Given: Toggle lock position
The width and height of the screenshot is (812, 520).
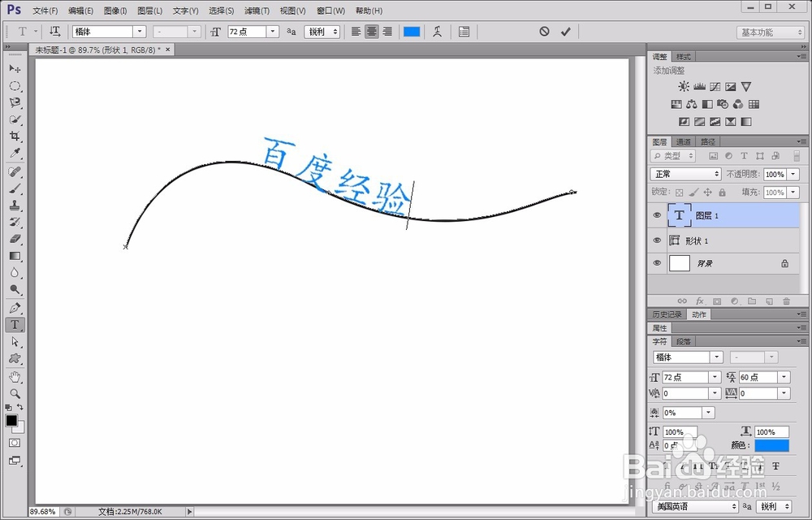Looking at the screenshot, I should tap(707, 192).
